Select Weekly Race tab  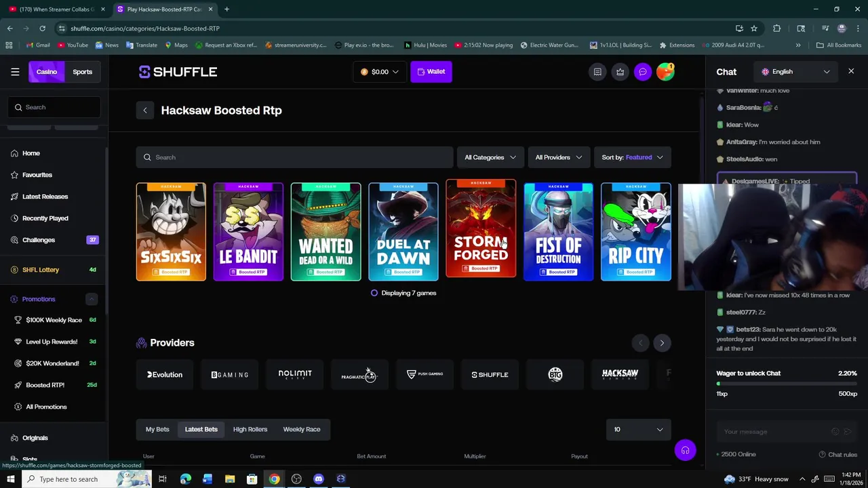[x=302, y=429]
